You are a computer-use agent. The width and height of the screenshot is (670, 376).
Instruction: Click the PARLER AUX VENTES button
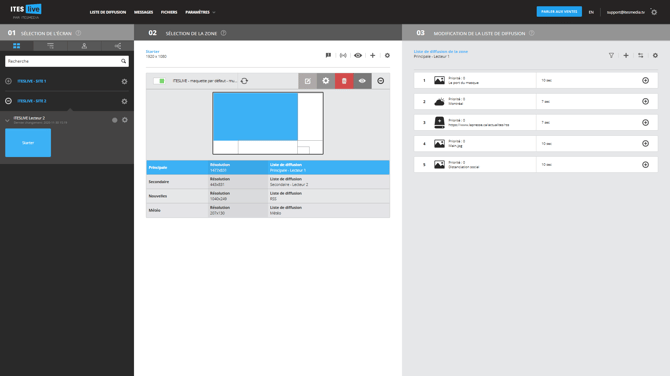click(x=559, y=12)
